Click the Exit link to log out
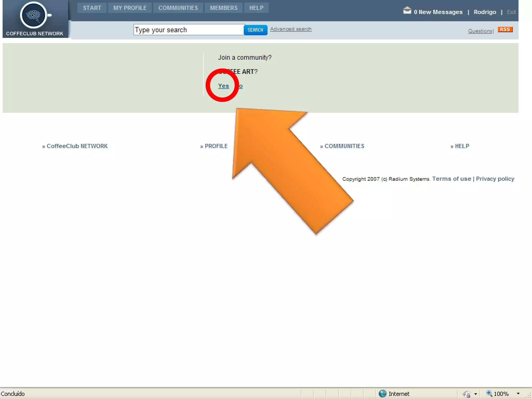The image size is (532, 399). point(511,12)
